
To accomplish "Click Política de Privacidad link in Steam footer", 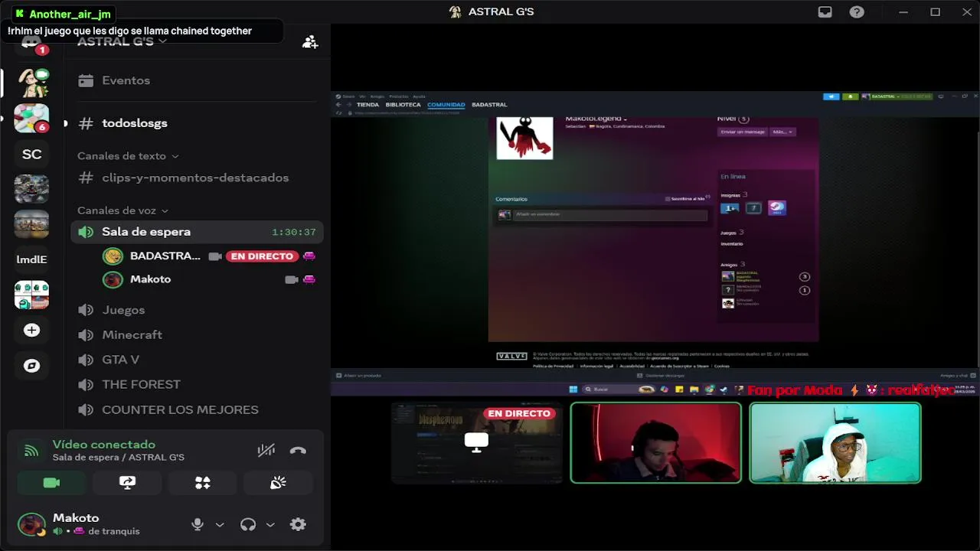I will (554, 367).
